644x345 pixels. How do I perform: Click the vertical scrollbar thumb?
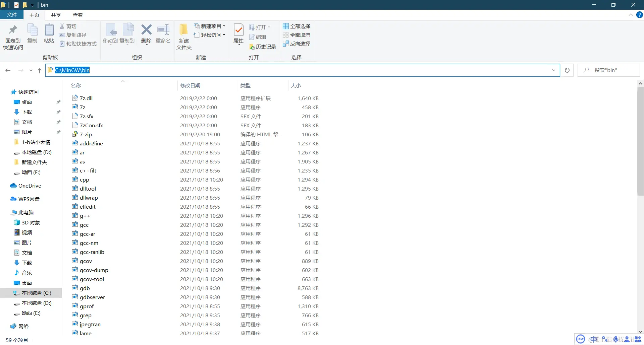[x=640, y=141]
